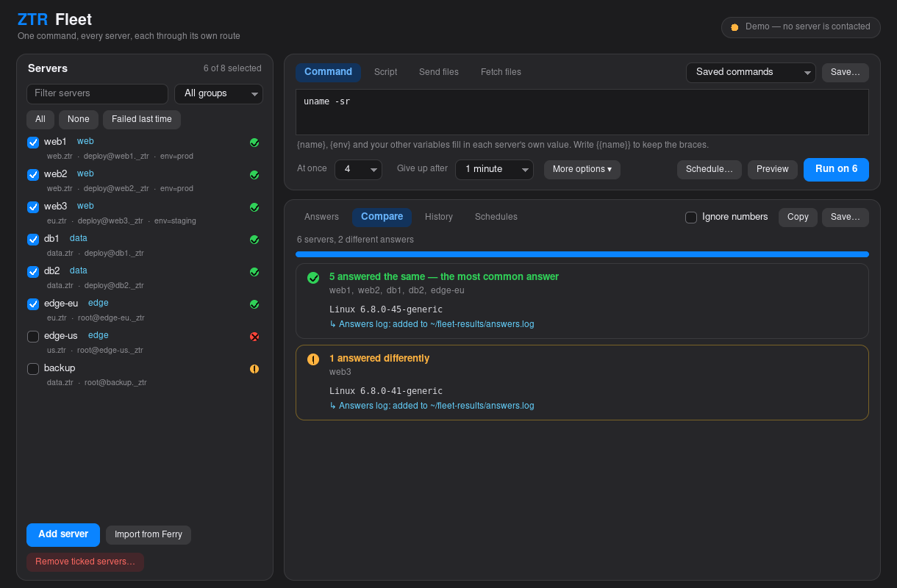Copy the compare results
The width and height of the screenshot is (897, 588).
(x=798, y=218)
